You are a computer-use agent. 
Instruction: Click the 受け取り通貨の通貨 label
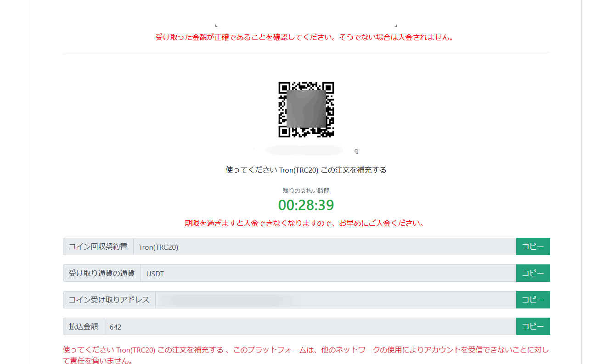click(x=101, y=273)
